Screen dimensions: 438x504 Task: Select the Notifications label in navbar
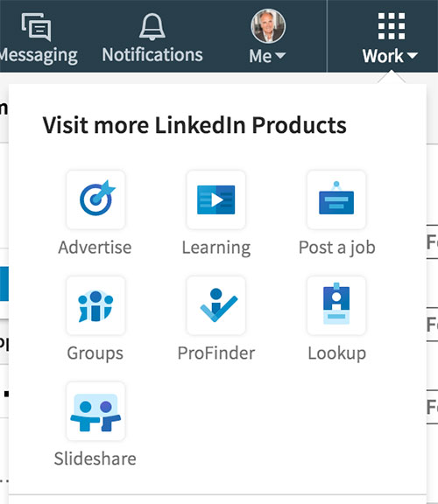click(152, 55)
